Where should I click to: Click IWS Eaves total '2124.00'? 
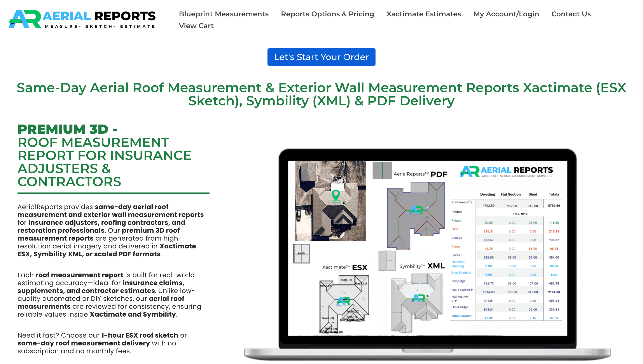(554, 292)
